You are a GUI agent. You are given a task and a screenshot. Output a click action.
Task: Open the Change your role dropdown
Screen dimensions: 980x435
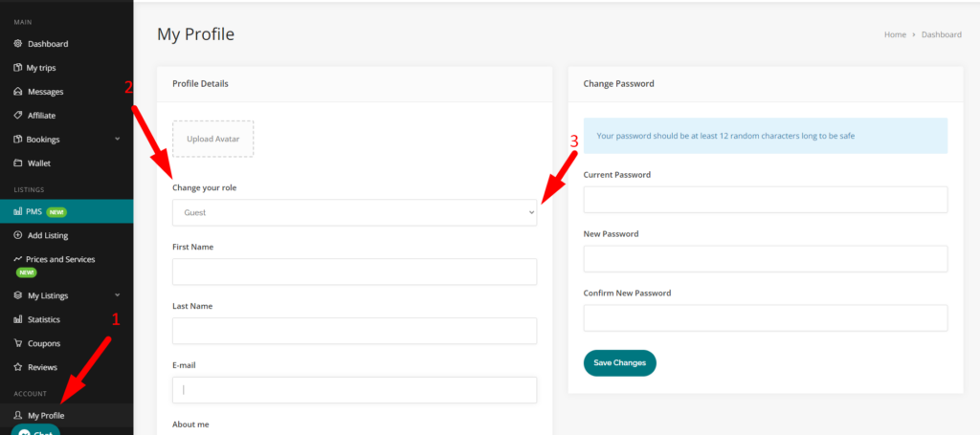pos(354,213)
